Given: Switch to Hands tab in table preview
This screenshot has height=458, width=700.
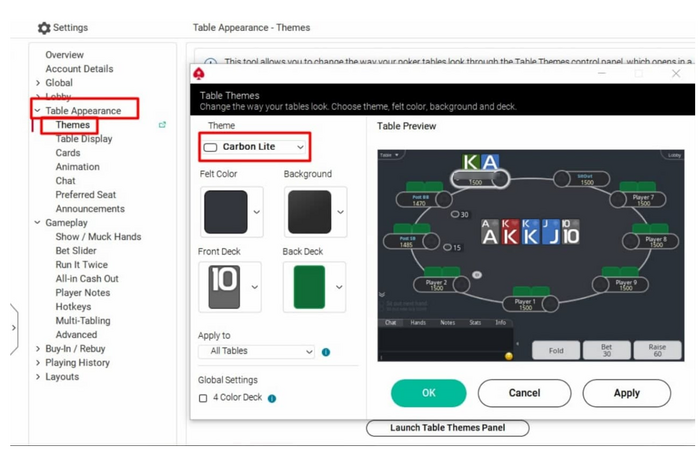Looking at the screenshot, I should pos(418,323).
